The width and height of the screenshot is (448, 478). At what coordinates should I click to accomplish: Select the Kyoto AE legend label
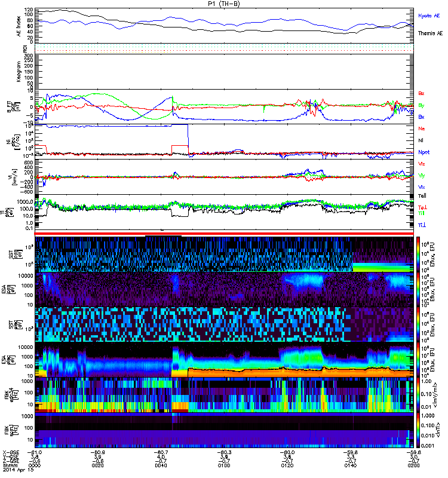coord(429,16)
